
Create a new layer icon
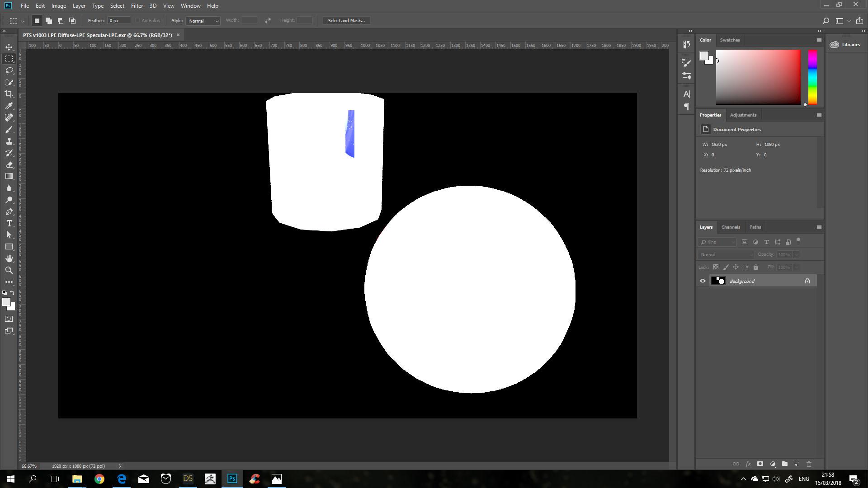(x=797, y=464)
